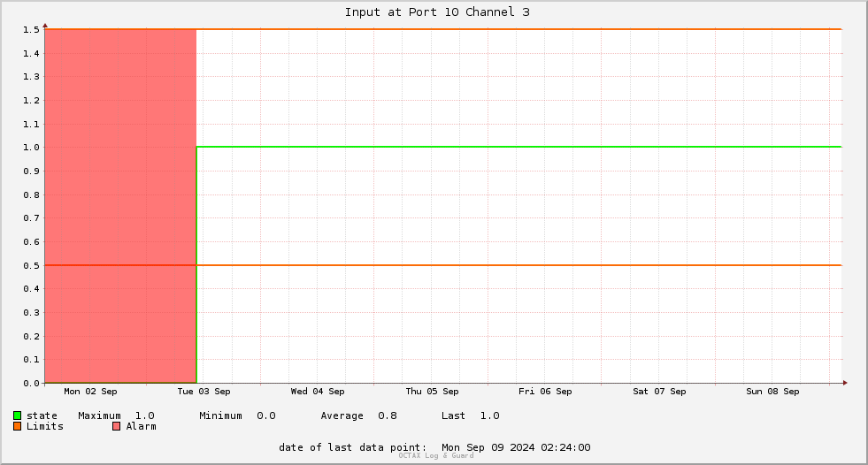Click the 1.5 y-axis value

click(x=31, y=30)
